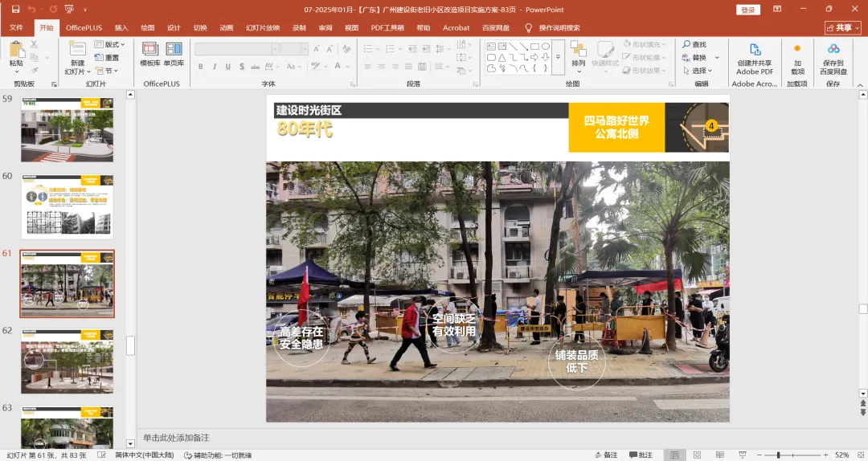Click the lightbulb tell-me search icon
Viewport: 868px width, 461px height.
529,27
